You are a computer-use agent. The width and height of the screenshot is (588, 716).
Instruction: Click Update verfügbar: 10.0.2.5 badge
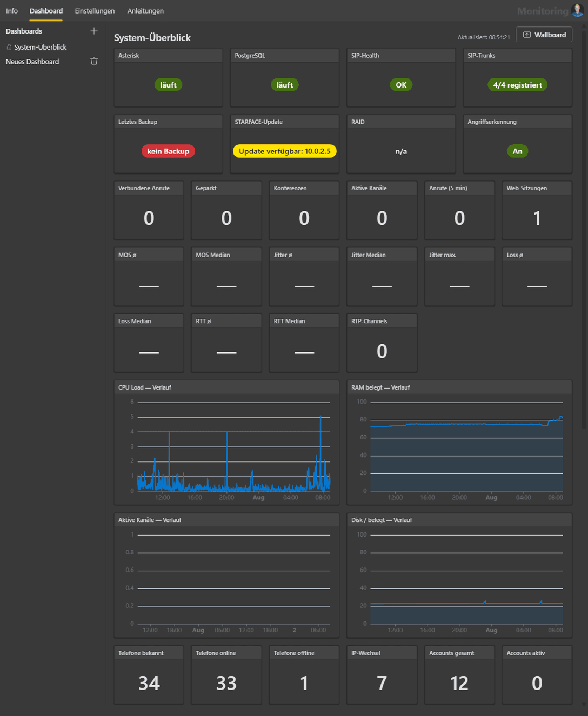tap(285, 151)
